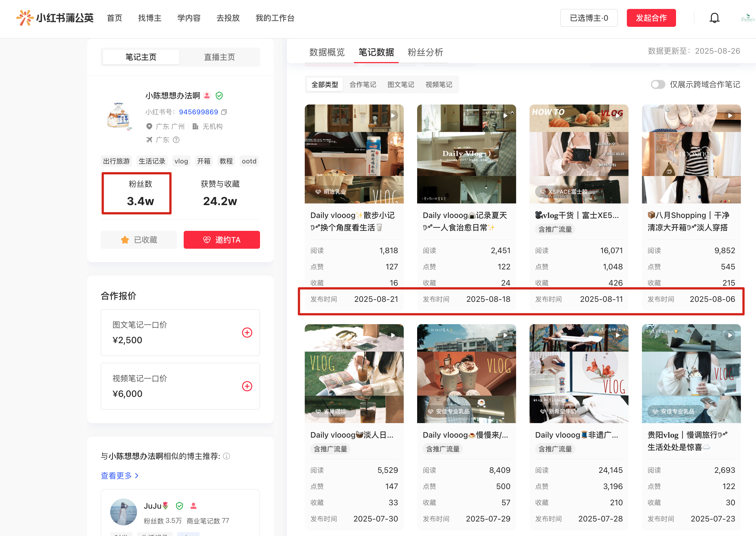756x536 pixels.
Task: Click the 已选博主·0 button
Action: point(589,18)
